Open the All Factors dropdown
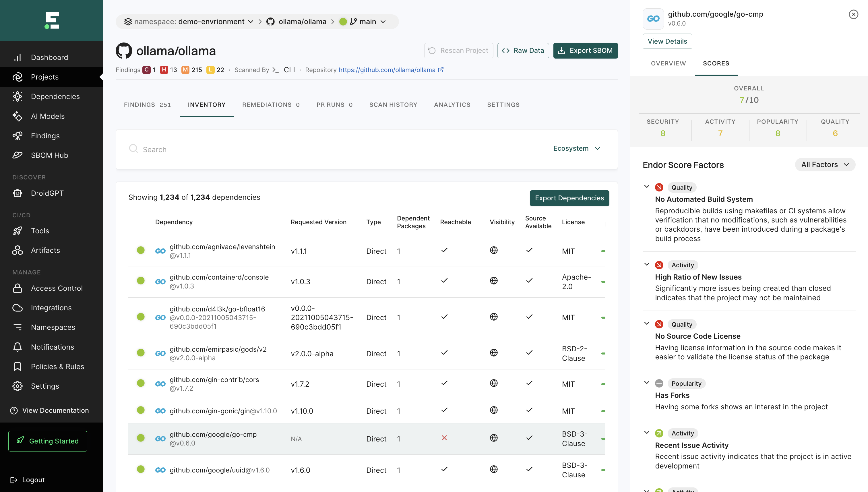Image resolution: width=868 pixels, height=492 pixels. 825,164
